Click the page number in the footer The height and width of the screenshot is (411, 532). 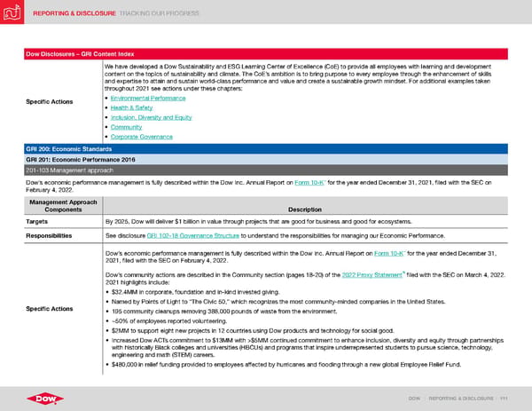pos(504,399)
